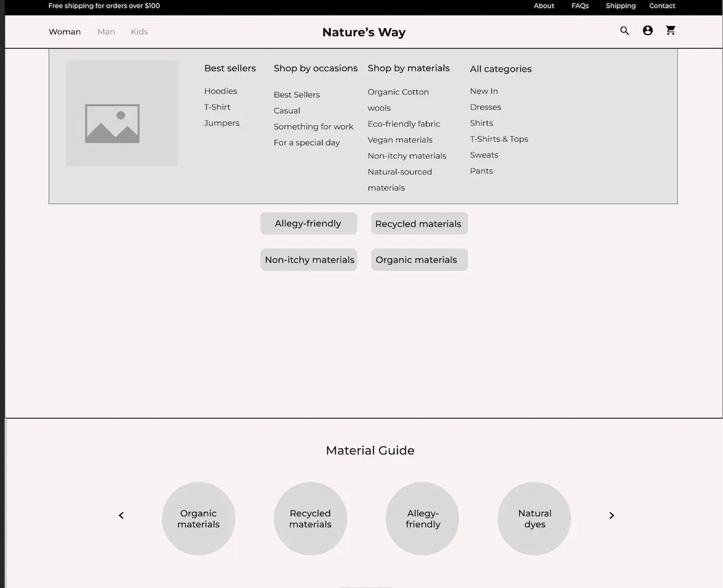Viewport: 723px width, 588px height.
Task: Open the Organic Cotton material link
Action: point(398,92)
